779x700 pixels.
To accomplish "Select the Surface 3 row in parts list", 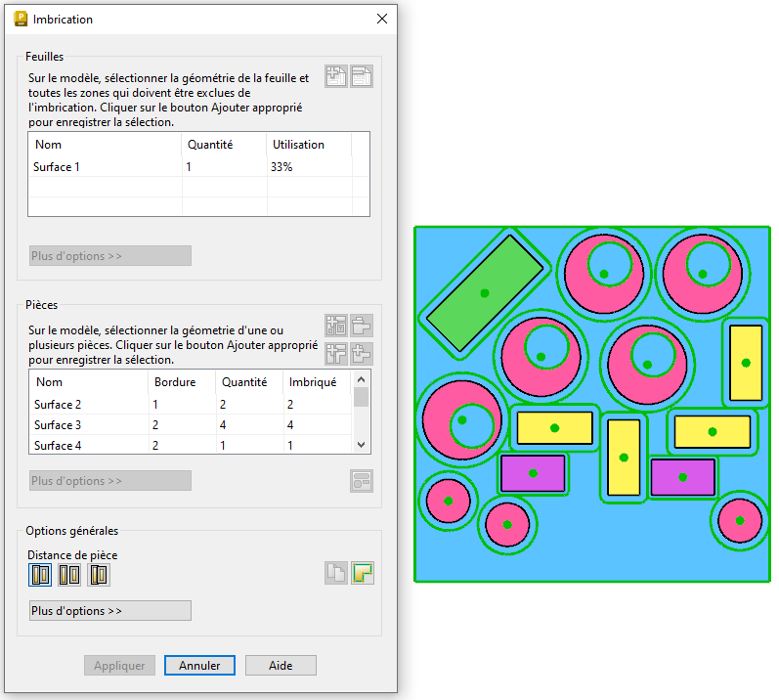I will point(58,425).
